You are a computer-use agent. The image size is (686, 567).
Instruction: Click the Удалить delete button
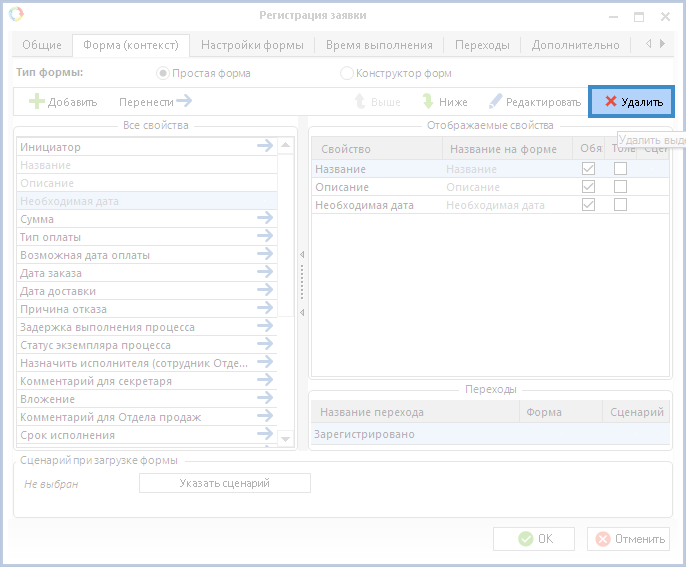(632, 102)
